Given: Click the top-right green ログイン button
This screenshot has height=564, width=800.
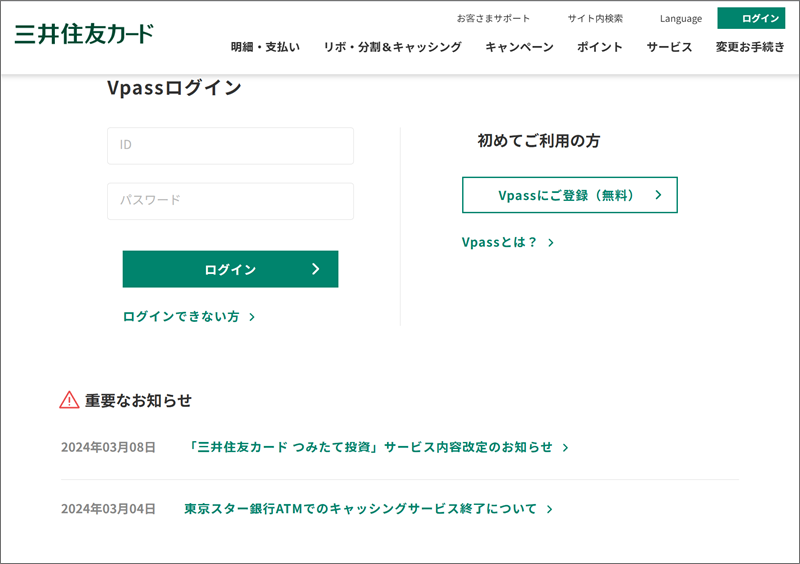Looking at the screenshot, I should [751, 18].
